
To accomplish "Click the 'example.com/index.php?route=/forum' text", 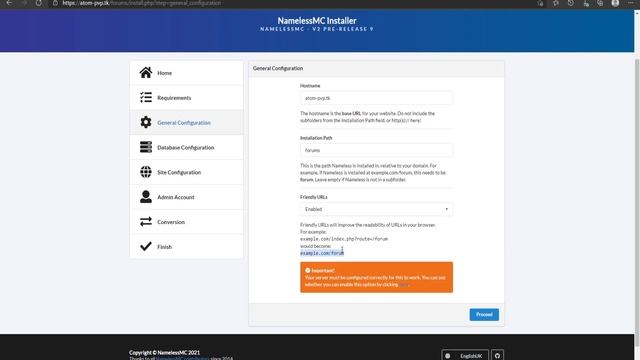I will click(344, 239).
